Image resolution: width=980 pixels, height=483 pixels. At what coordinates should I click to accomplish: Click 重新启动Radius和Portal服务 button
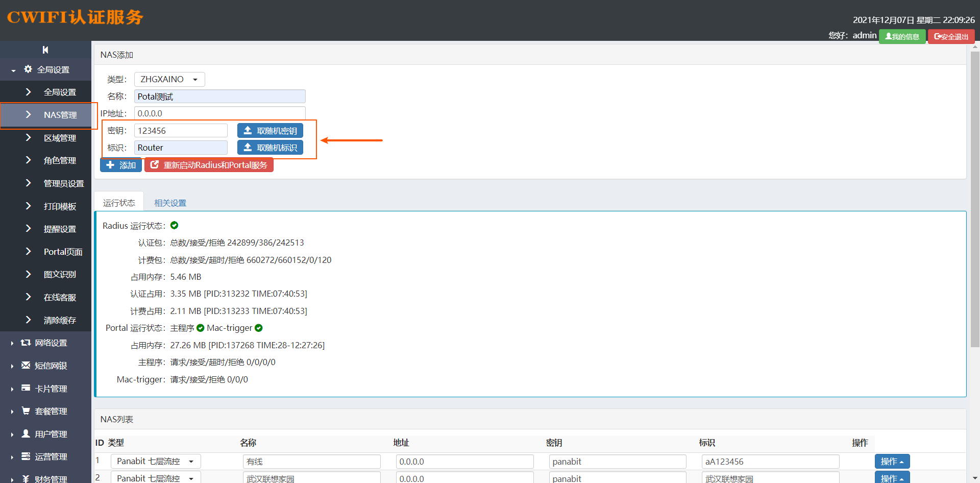click(209, 165)
